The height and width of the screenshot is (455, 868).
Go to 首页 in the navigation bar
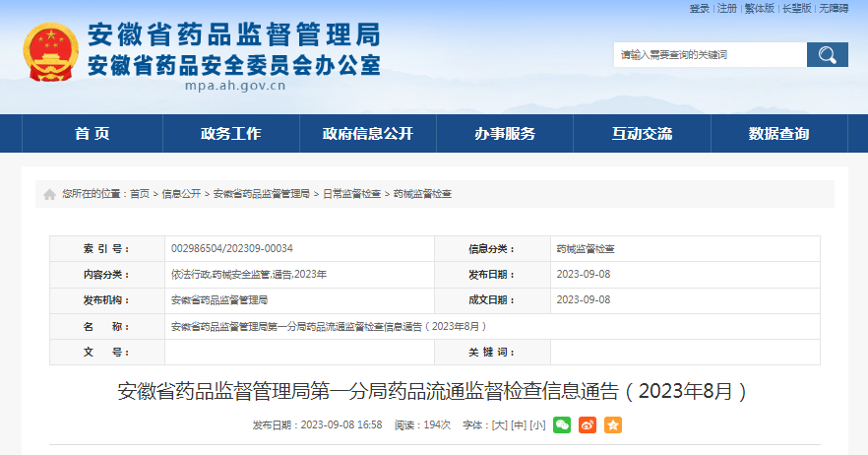coord(93,134)
